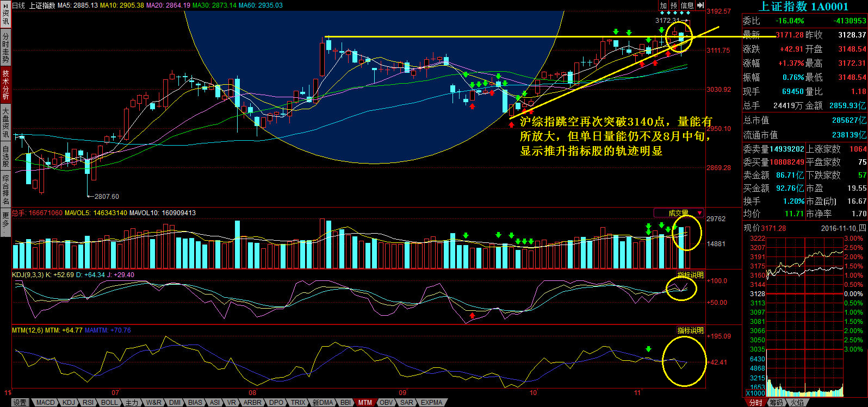Click the 设置 button at bottom left
868x407 pixels.
click(x=20, y=403)
